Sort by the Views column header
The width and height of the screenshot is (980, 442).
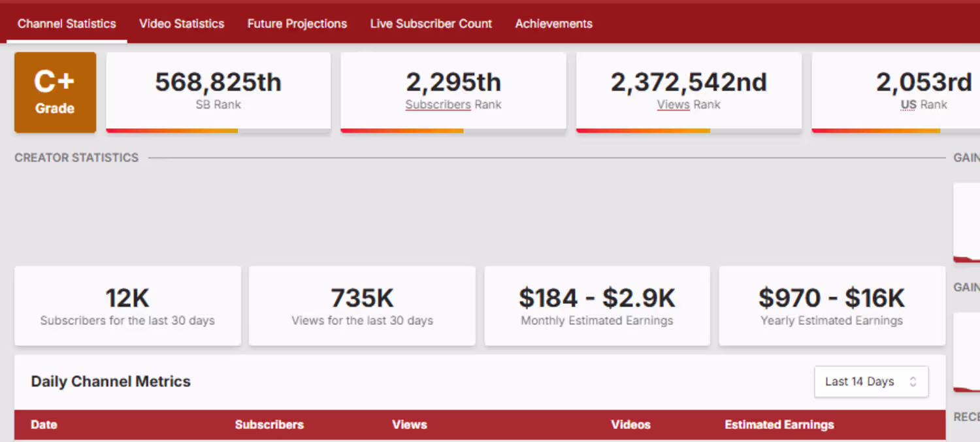coord(410,424)
